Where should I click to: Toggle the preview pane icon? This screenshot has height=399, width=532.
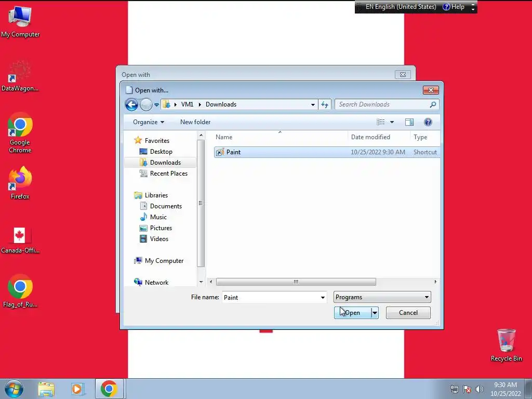click(409, 122)
